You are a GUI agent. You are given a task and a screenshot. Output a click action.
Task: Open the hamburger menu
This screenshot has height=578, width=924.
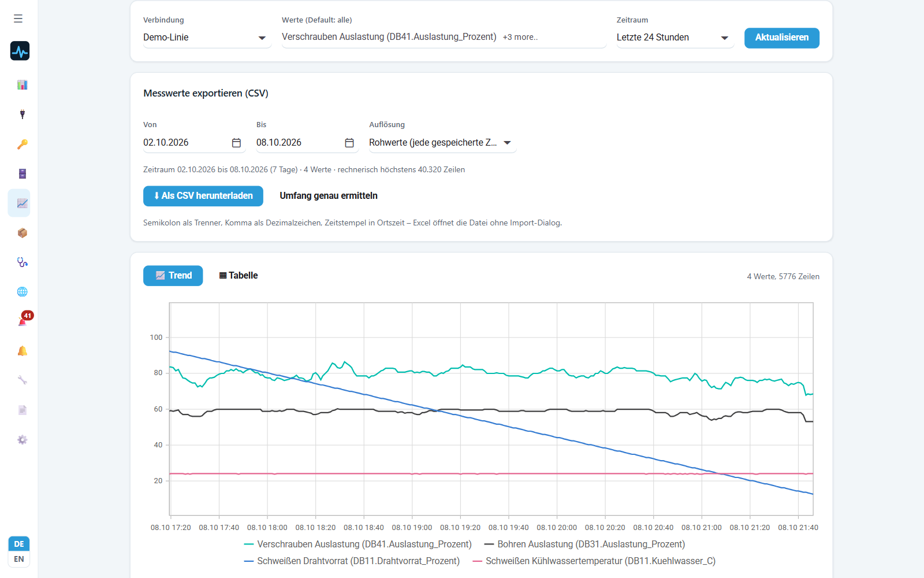point(18,18)
